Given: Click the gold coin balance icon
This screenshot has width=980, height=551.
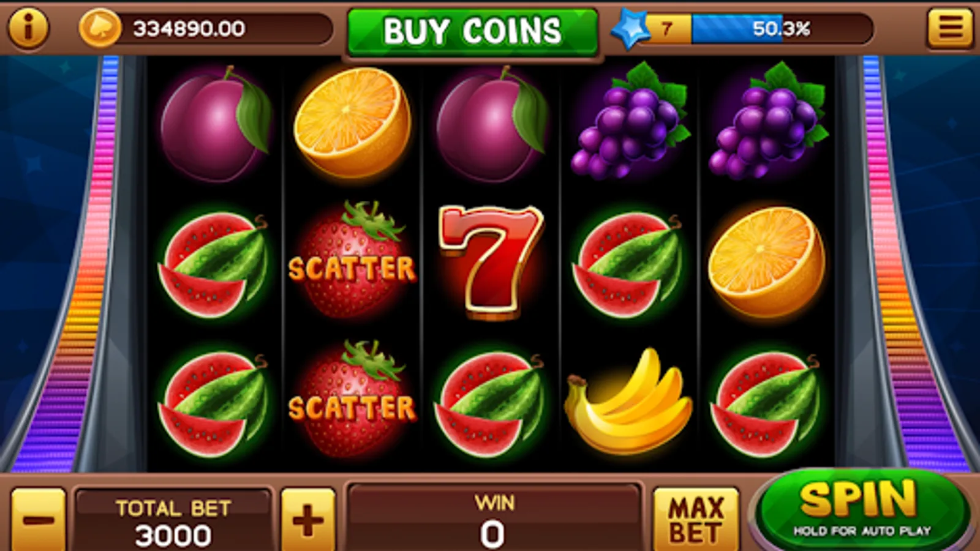Looking at the screenshot, I should pyautogui.click(x=100, y=28).
